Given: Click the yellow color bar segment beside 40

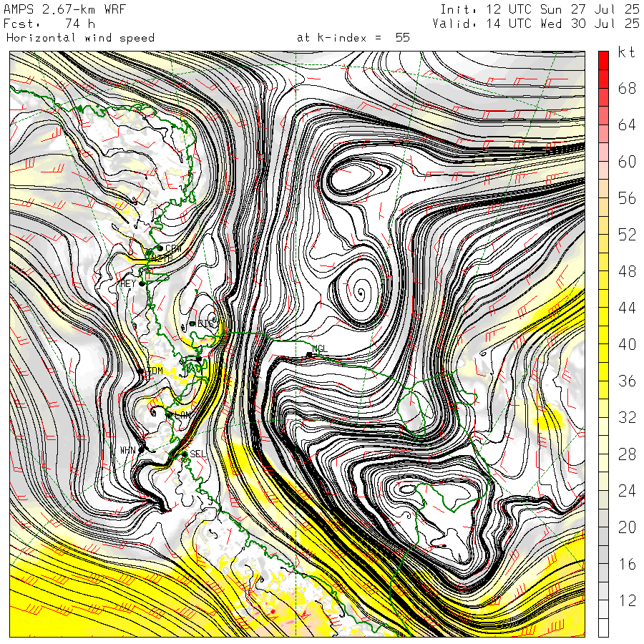Looking at the screenshot, I should 603,353.
